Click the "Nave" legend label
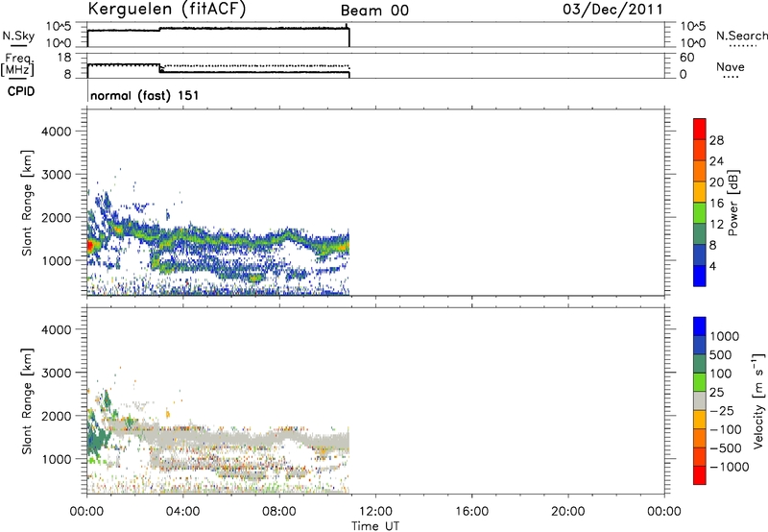The width and height of the screenshot is (768, 532). click(731, 66)
